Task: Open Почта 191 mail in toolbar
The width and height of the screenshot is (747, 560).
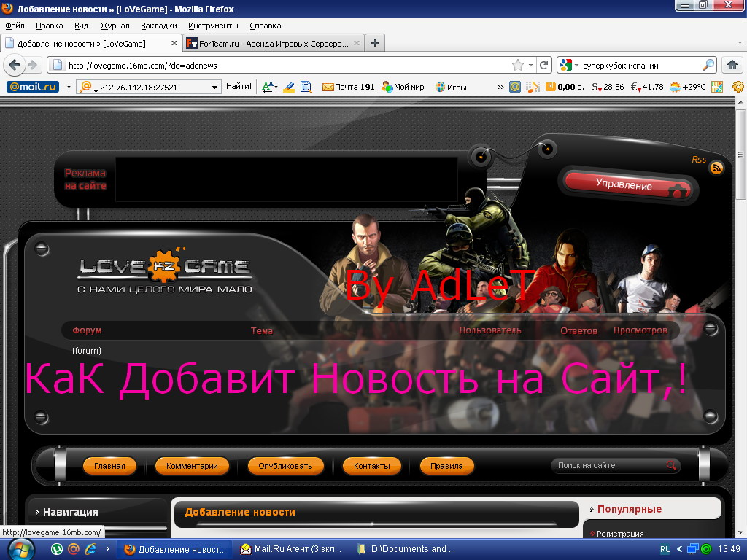Action: pos(349,87)
